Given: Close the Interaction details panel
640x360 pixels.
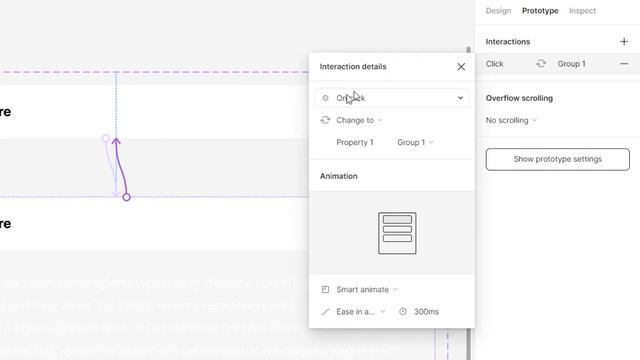Looking at the screenshot, I should click(x=461, y=67).
